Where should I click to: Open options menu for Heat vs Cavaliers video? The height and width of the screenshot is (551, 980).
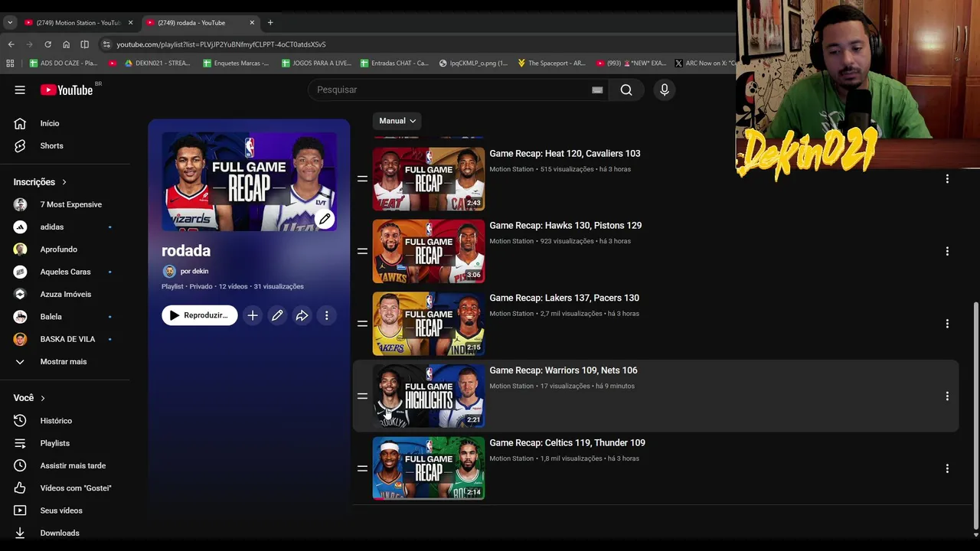click(947, 178)
